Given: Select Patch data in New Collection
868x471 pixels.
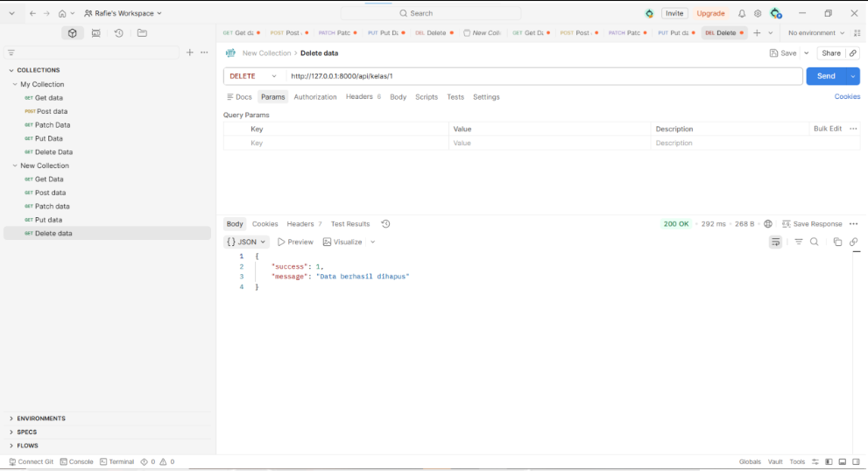Looking at the screenshot, I should [52, 206].
